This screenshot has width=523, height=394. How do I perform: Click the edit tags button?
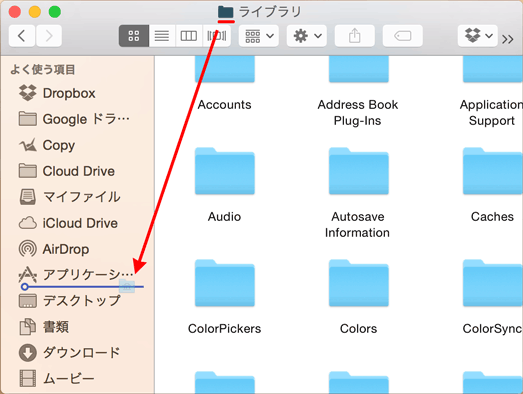click(403, 36)
